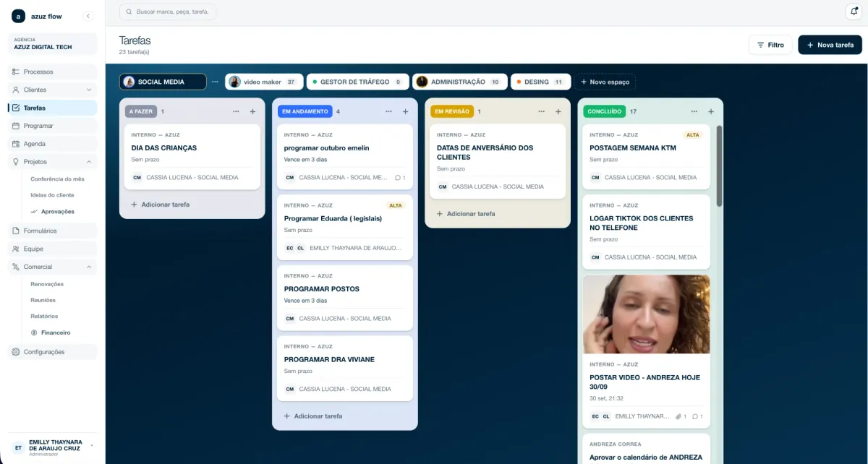
Task: Switch to the video maker space
Action: pos(264,82)
